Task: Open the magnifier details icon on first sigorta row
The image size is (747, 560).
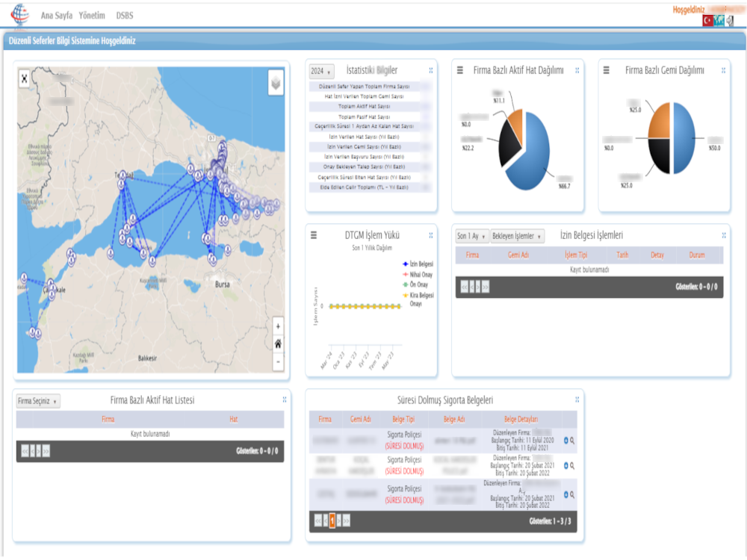Action: pos(572,440)
